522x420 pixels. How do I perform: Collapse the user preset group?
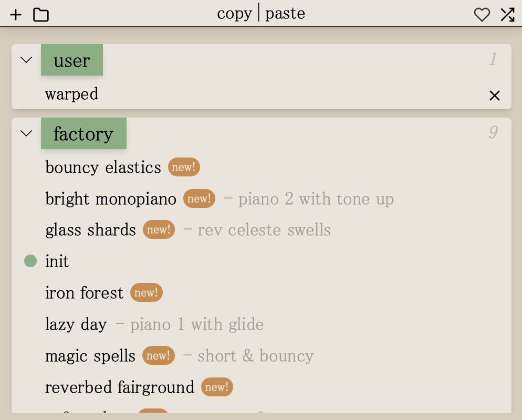click(x=26, y=60)
